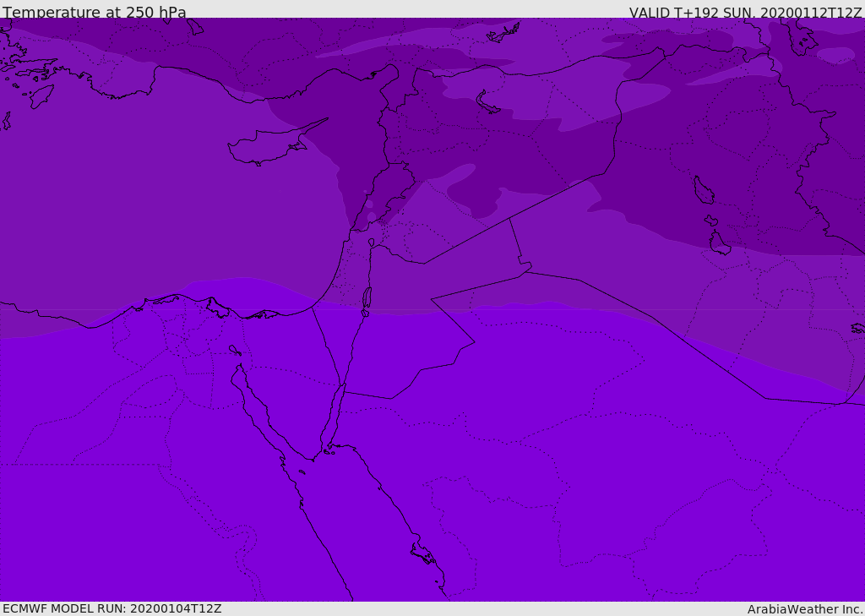Click the VALID T+192 timestamp text
The image size is (865, 616).
tap(745, 13)
